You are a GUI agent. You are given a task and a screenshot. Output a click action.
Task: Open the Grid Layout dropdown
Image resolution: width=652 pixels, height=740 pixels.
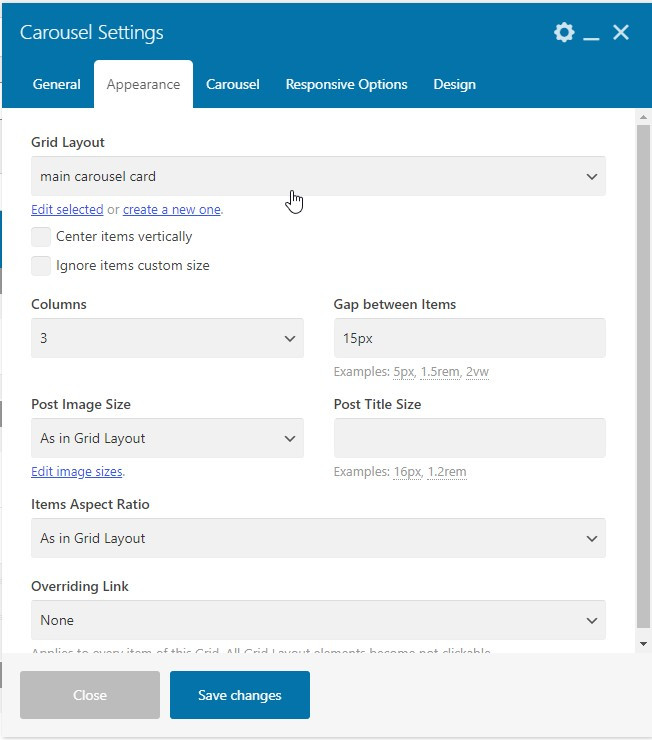tap(318, 177)
